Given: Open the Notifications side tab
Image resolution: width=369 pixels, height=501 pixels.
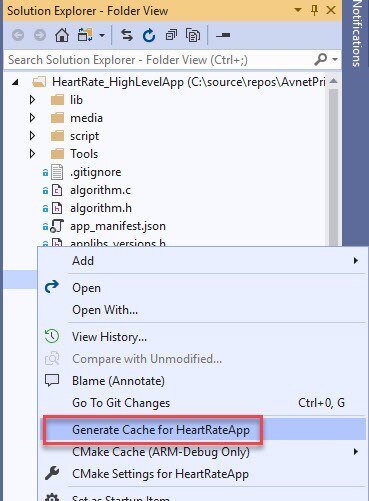Looking at the screenshot, I should 356,33.
